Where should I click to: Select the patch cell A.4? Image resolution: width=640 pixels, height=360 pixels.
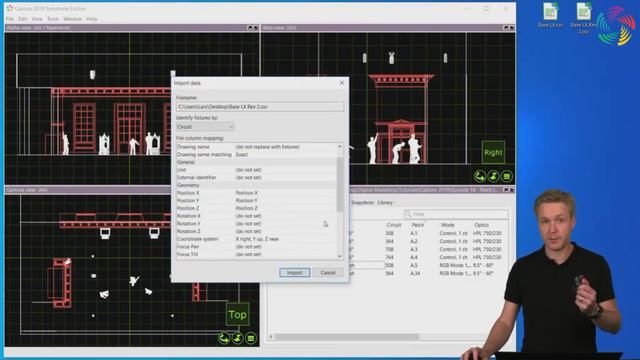click(414, 258)
